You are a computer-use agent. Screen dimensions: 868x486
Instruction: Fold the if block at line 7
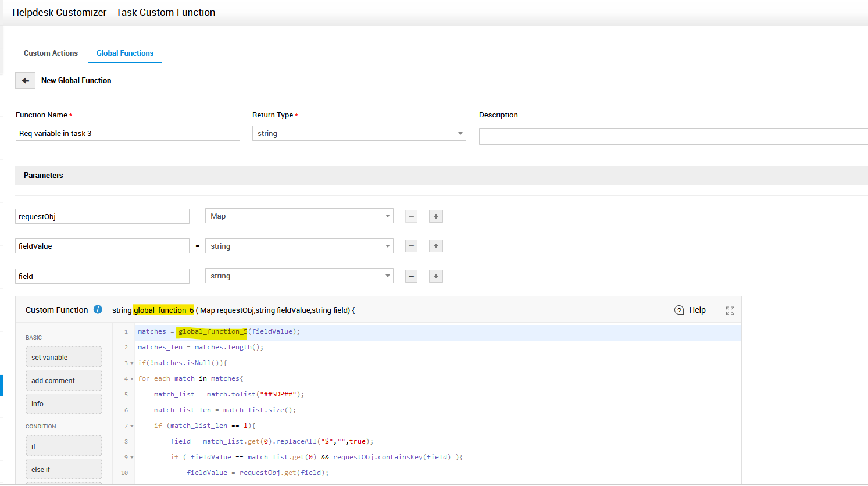pyautogui.click(x=132, y=426)
